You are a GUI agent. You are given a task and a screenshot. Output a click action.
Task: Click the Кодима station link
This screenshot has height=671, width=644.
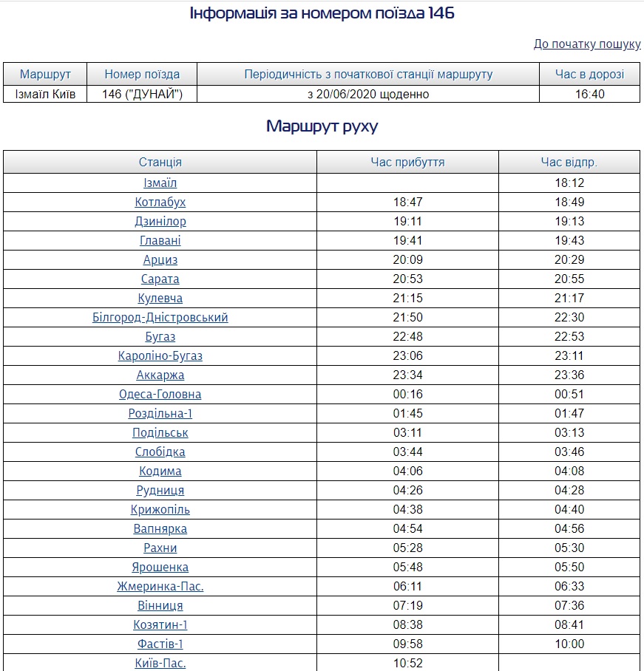click(x=160, y=471)
